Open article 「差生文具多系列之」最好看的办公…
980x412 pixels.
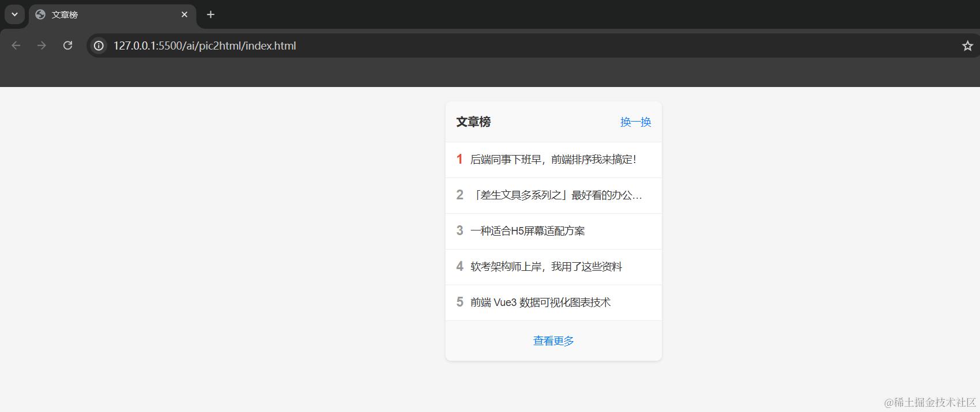(556, 195)
